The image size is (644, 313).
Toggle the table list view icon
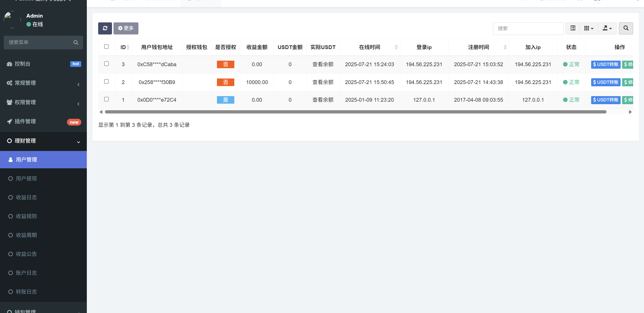tap(573, 28)
